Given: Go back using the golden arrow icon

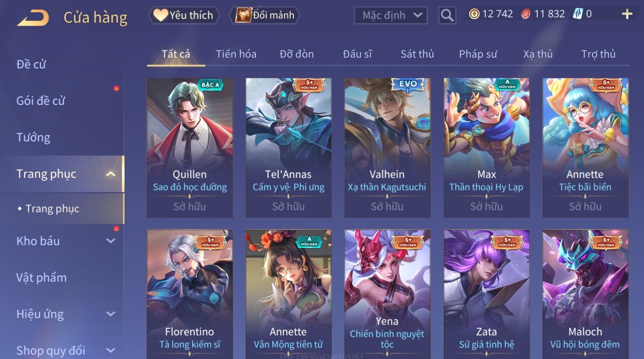Looking at the screenshot, I should click(x=33, y=18).
